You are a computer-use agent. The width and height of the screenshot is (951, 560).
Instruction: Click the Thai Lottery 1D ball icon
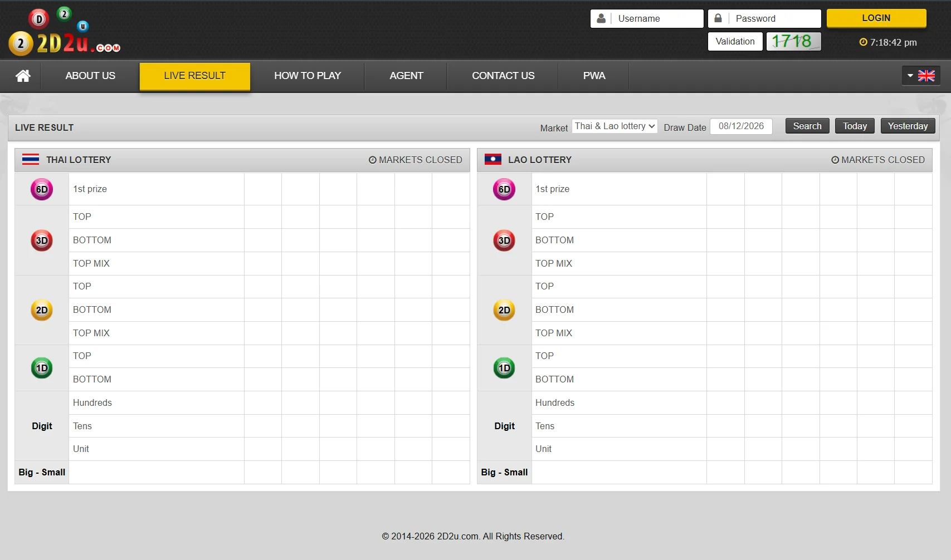tap(42, 368)
